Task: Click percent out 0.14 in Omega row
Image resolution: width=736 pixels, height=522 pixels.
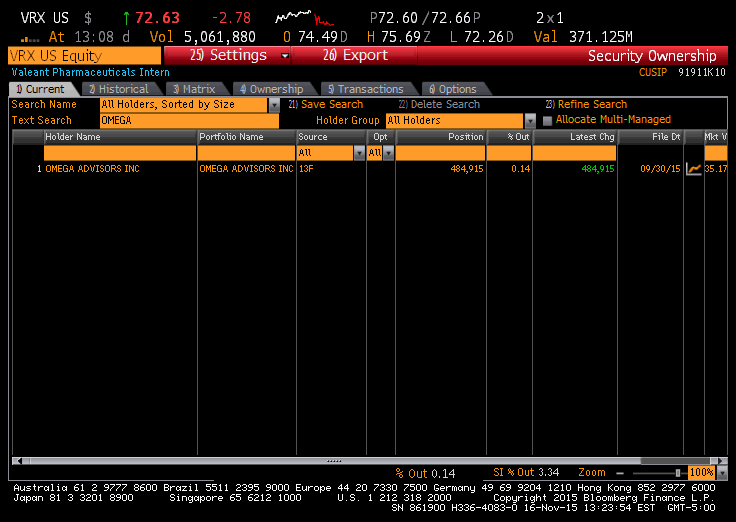Action: tap(521, 169)
